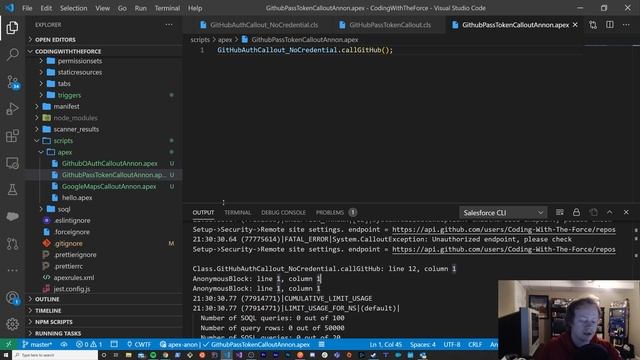Open Run and Debug view

12,109
